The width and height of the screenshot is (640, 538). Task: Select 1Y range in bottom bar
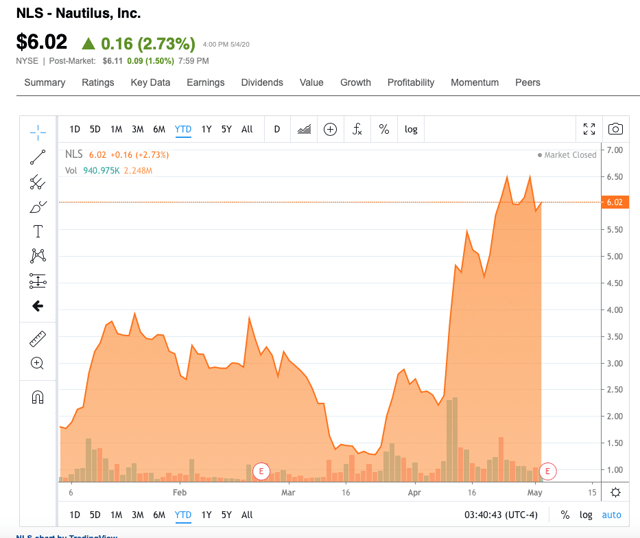point(207,515)
